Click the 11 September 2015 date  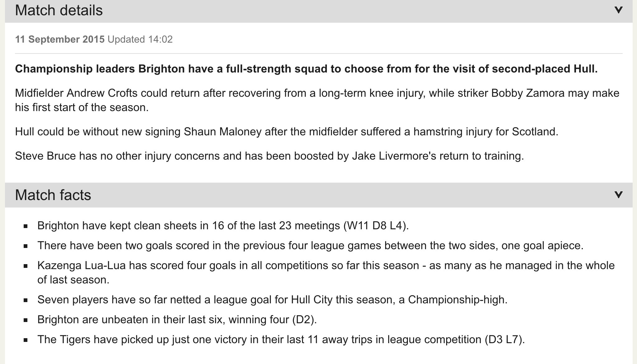[x=60, y=39]
